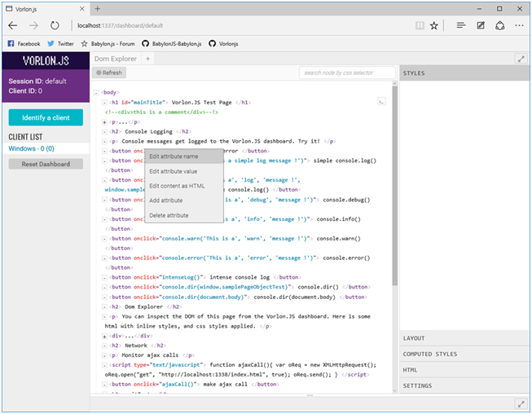Image resolution: width=532 pixels, height=414 pixels.
Task: Open the BabylonJS-Babylon.js GitHub bookmark
Action: point(172,44)
